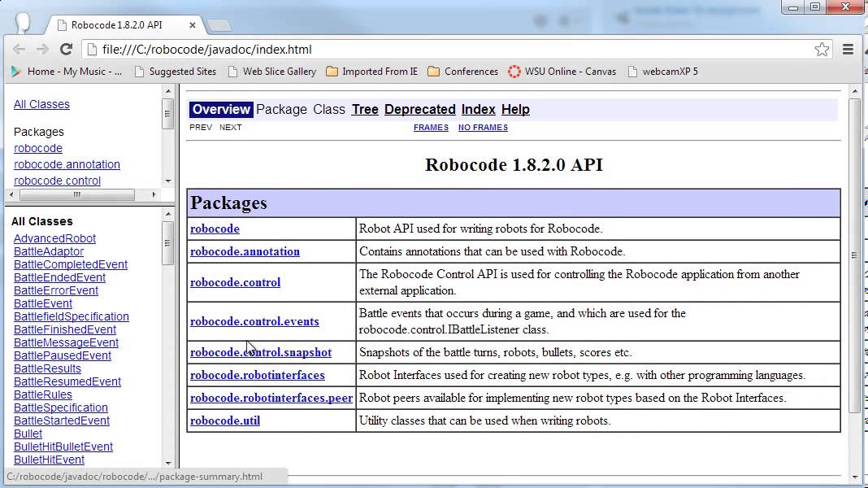Open the Help navigation link
This screenshot has width=868, height=488.
click(x=515, y=109)
